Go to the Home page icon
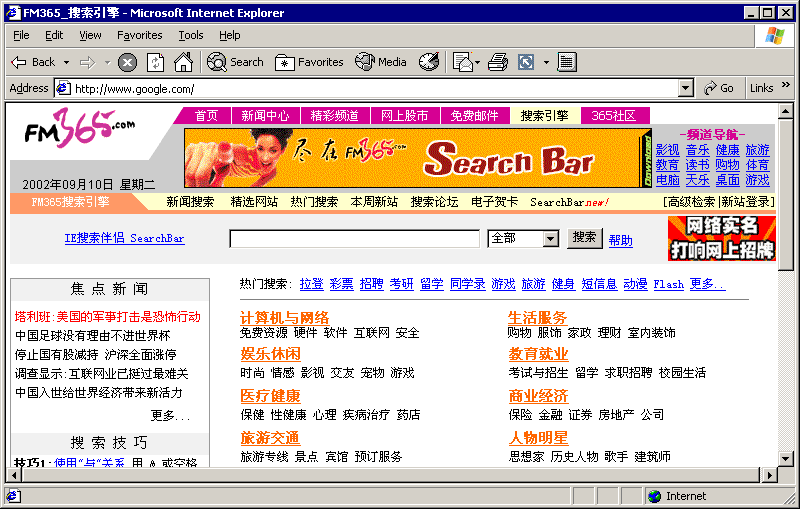 click(183, 62)
